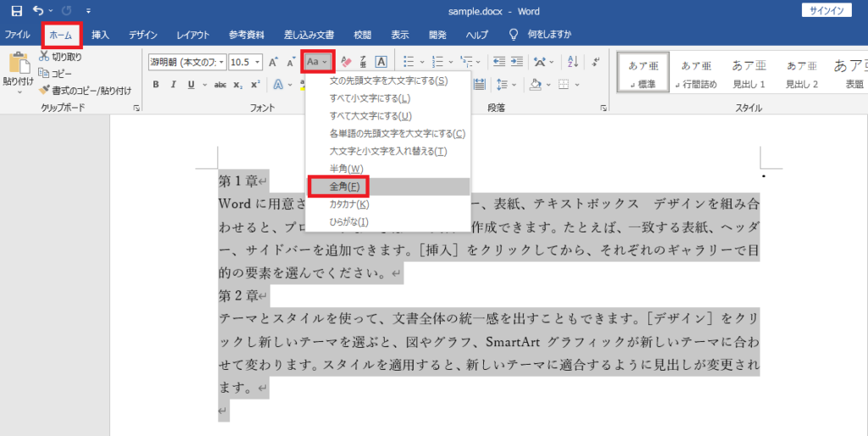Click the Clear Formatting eraser icon
Image resolution: width=868 pixels, height=436 pixels.
[x=346, y=62]
